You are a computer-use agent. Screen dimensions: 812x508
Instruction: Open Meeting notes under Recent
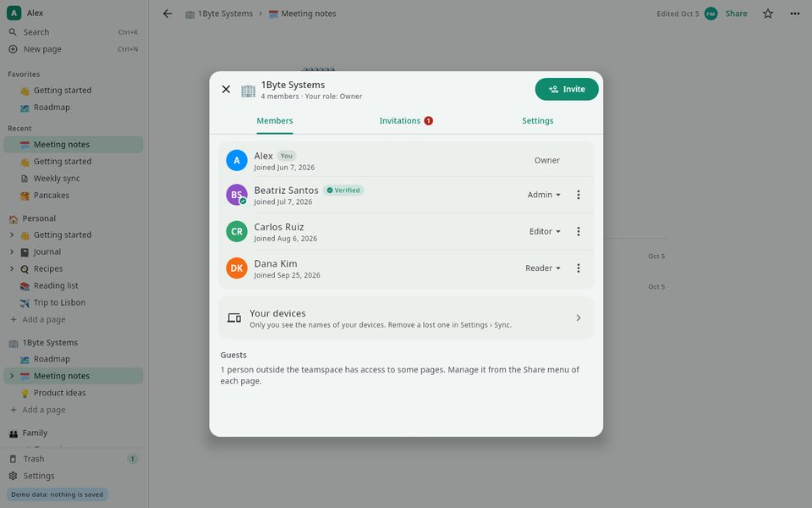[73, 145]
